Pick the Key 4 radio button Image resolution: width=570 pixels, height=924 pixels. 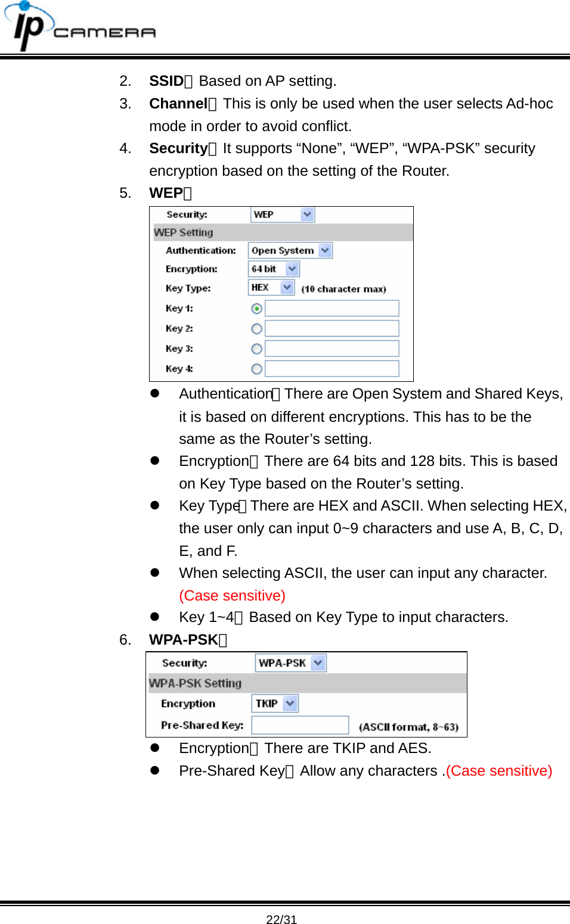(x=256, y=369)
